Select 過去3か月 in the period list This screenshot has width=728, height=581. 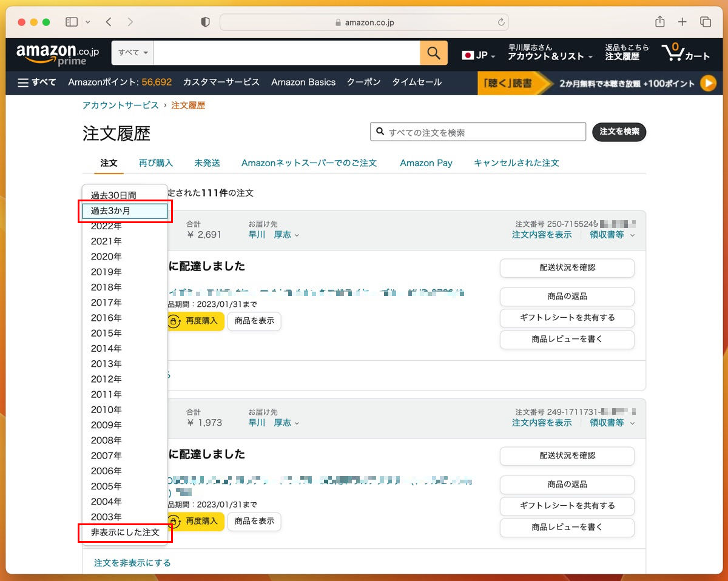[124, 211]
